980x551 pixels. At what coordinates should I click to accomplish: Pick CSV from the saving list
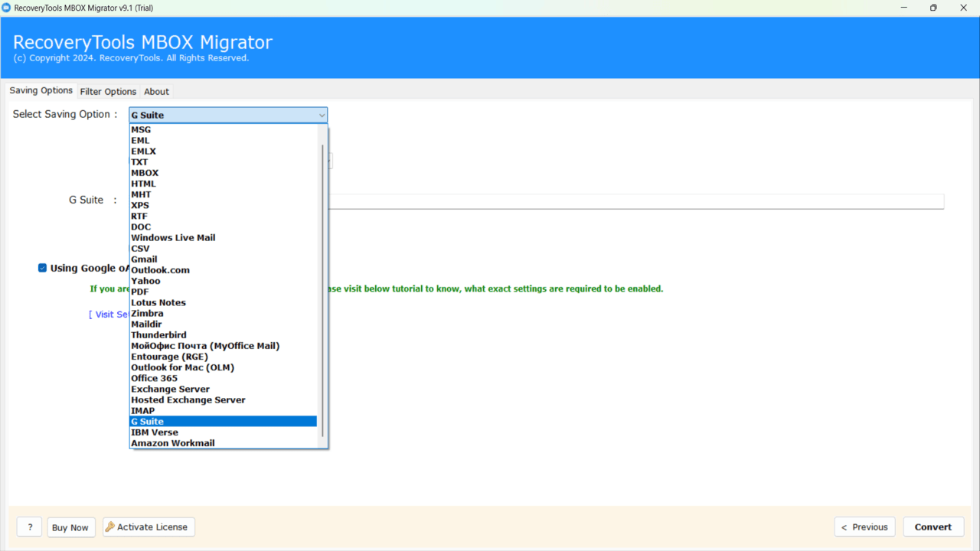(223, 249)
